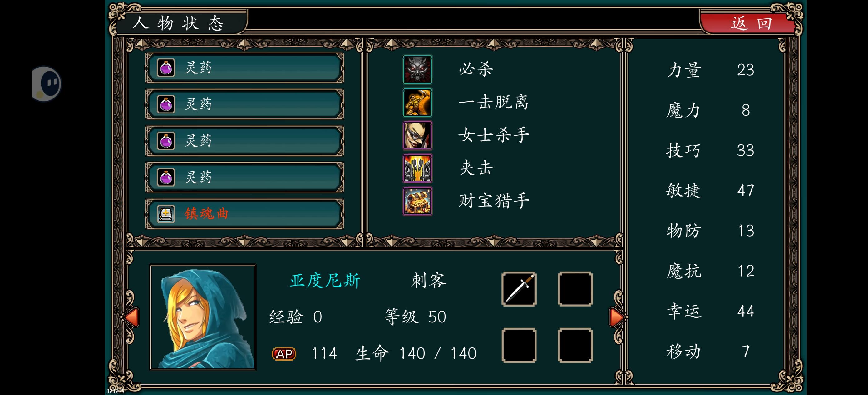Open the 财宝猎手 treasure chest icon
The width and height of the screenshot is (868, 395).
417,201
